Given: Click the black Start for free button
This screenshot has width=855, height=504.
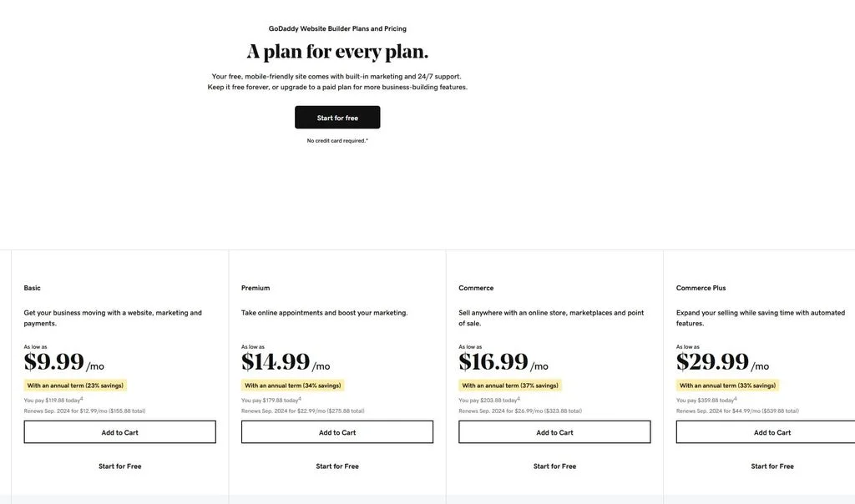Looking at the screenshot, I should pos(337,118).
